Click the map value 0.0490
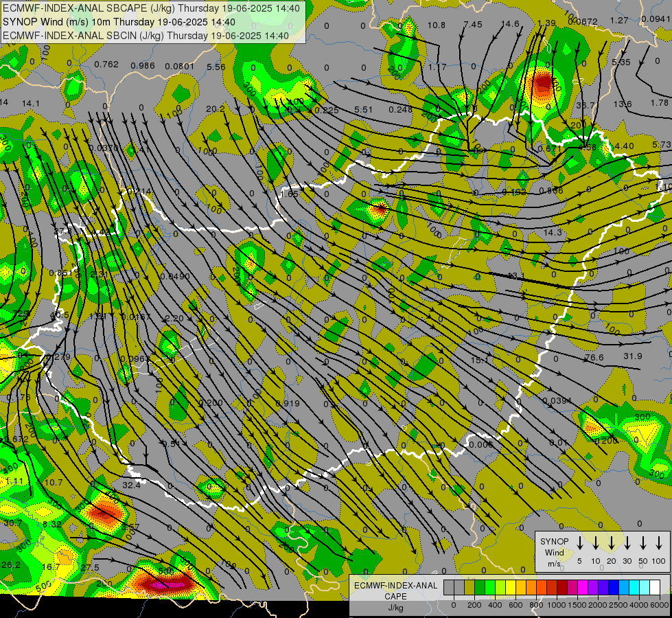The width and height of the screenshot is (672, 618). coord(175,276)
